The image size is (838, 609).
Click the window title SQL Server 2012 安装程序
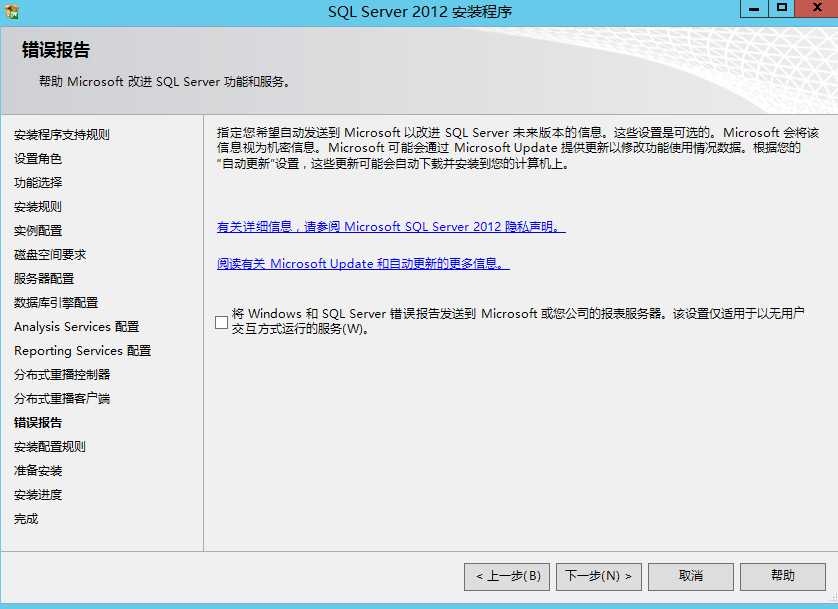(420, 12)
